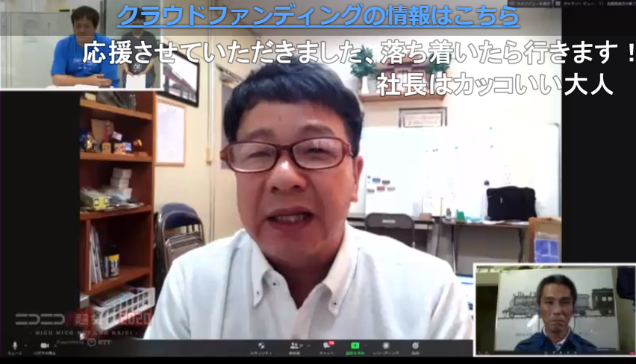Stop video with the camera icon

tap(45, 346)
